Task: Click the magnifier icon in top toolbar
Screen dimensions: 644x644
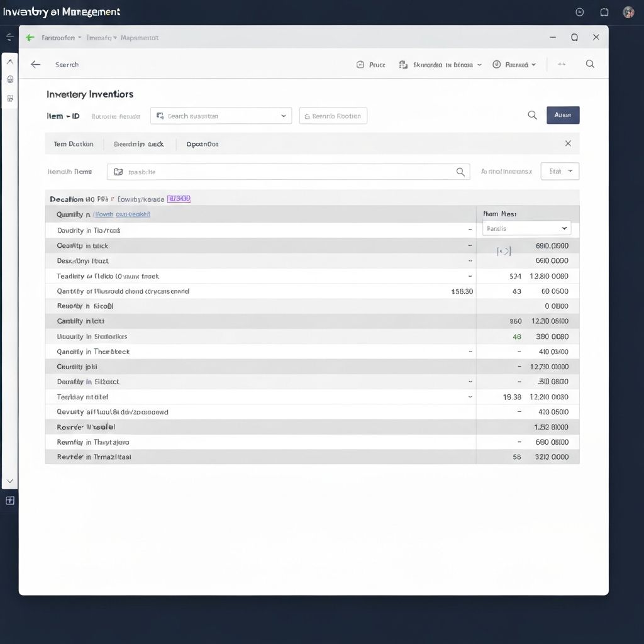Action: click(590, 64)
